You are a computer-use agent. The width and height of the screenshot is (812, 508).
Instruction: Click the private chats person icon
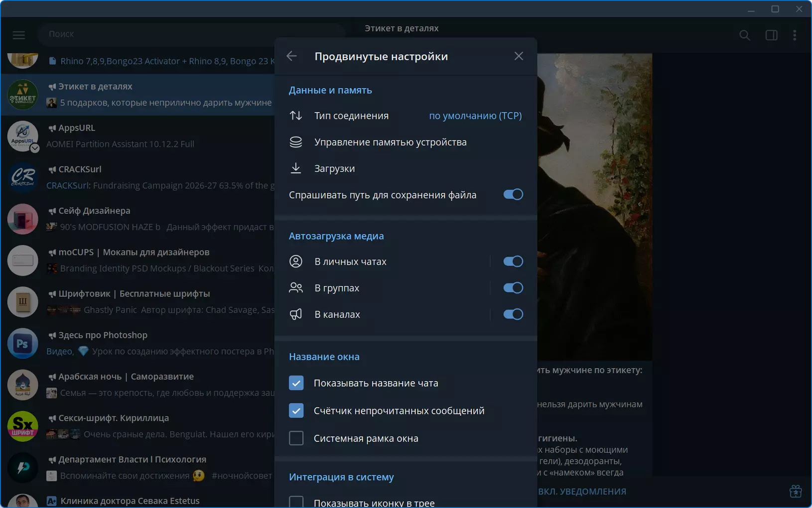(296, 261)
